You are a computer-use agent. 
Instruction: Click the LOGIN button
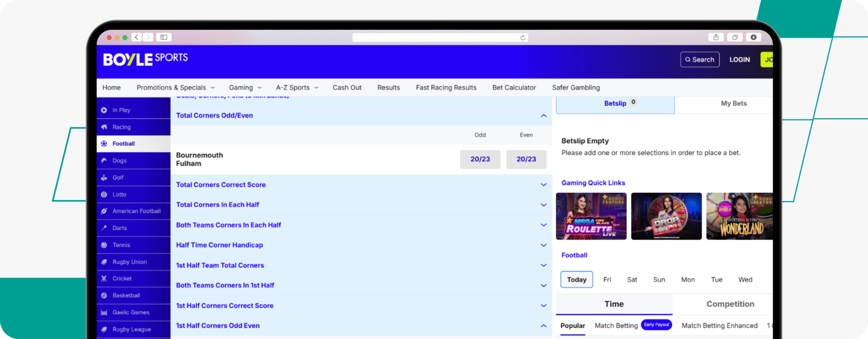pyautogui.click(x=739, y=59)
